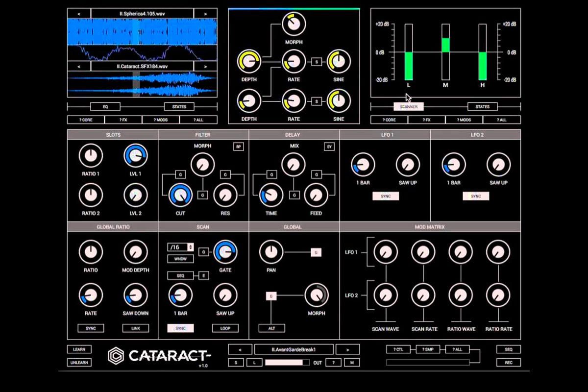This screenshot has width=588, height=392.
Task: Open the /16 division dropdown in SCAN
Action: coord(180,247)
